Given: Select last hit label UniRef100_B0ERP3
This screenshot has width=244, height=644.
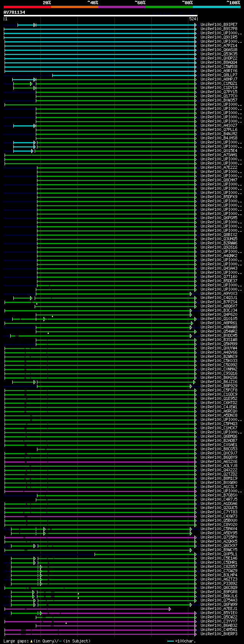Looking at the screenshot, I should [219, 634].
